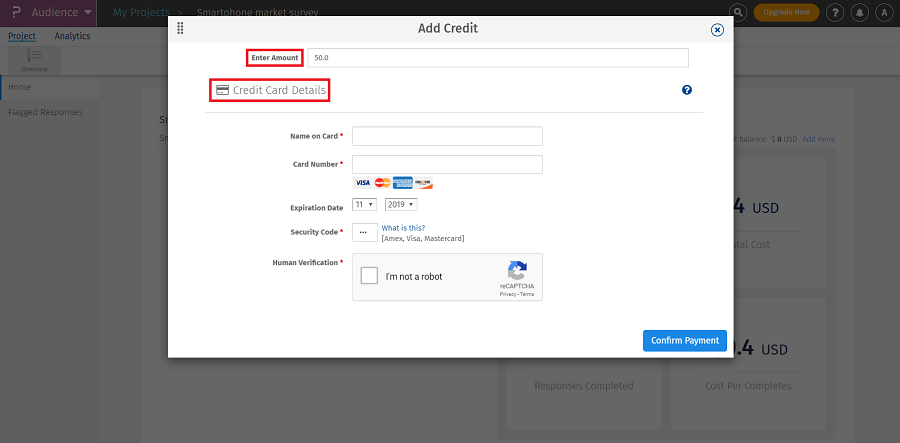Click the Responses Completed label in background

tap(584, 386)
